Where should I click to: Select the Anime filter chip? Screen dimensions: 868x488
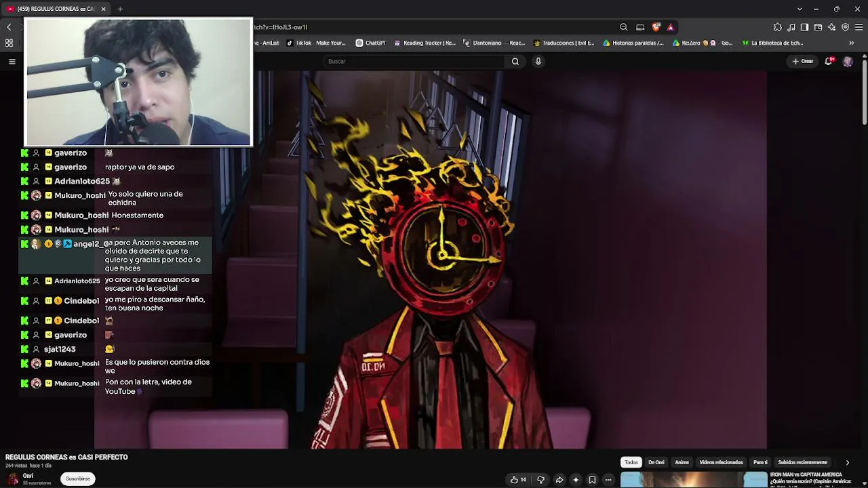coord(682,462)
